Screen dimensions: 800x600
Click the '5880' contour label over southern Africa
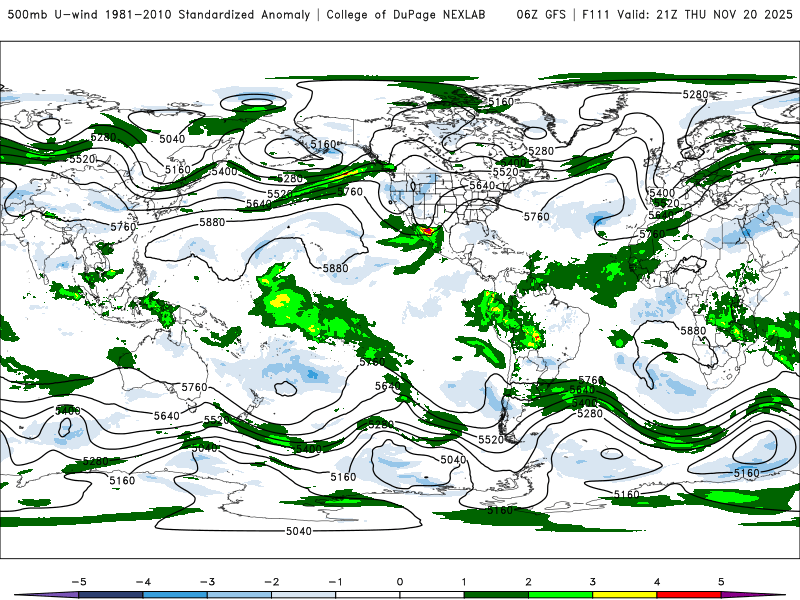click(x=693, y=331)
